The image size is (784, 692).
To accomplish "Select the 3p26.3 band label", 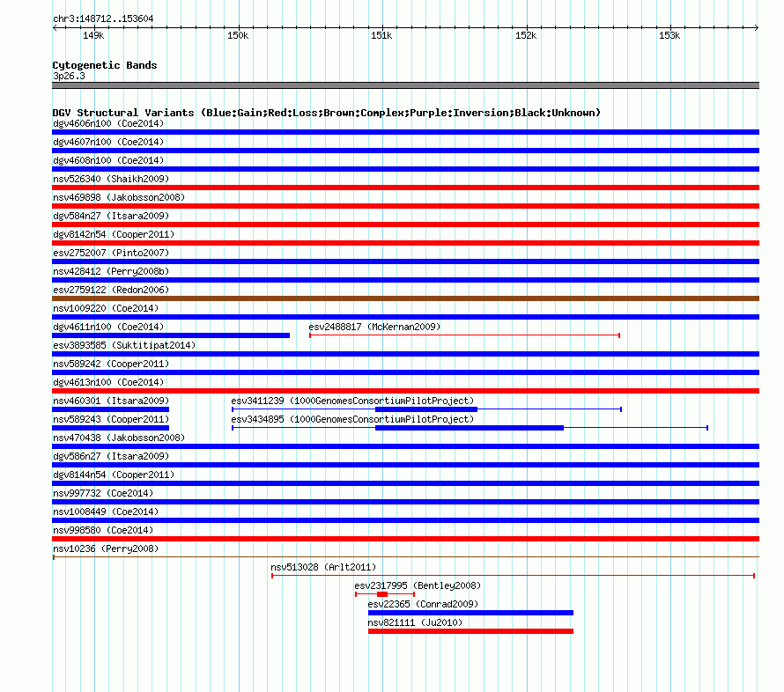I will (69, 76).
